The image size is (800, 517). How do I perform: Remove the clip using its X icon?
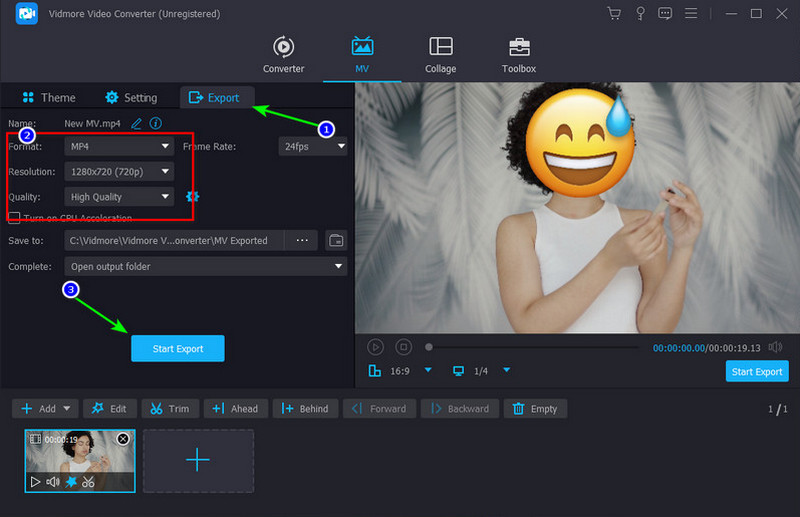click(x=123, y=439)
